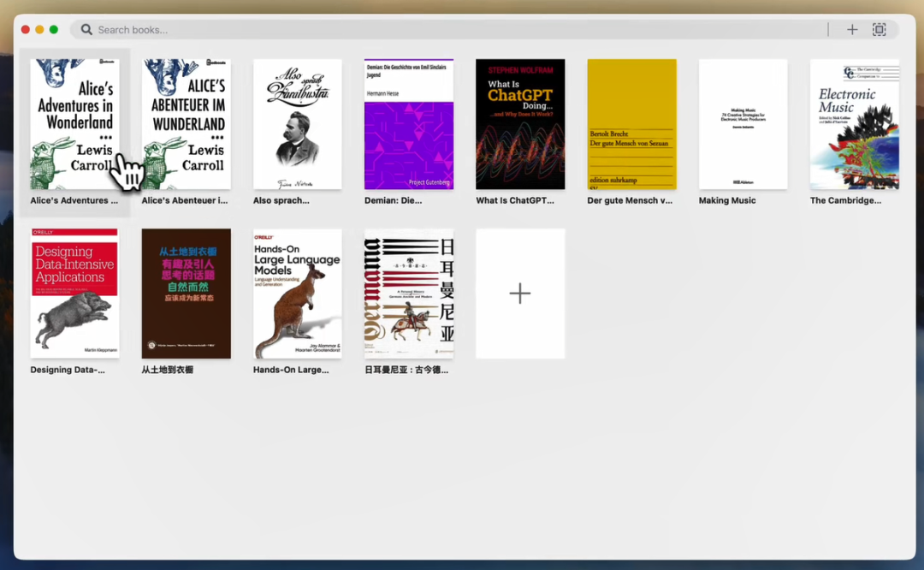Open Alice's Abenteuer im Wunderland cover
Screen dimensions: 924x570
[187, 124]
